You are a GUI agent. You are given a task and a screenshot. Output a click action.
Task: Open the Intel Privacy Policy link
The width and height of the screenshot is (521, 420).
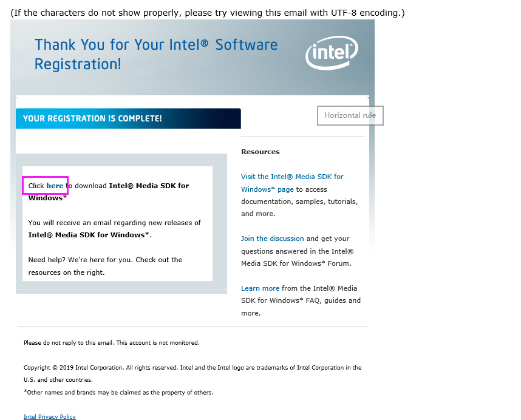point(50,417)
